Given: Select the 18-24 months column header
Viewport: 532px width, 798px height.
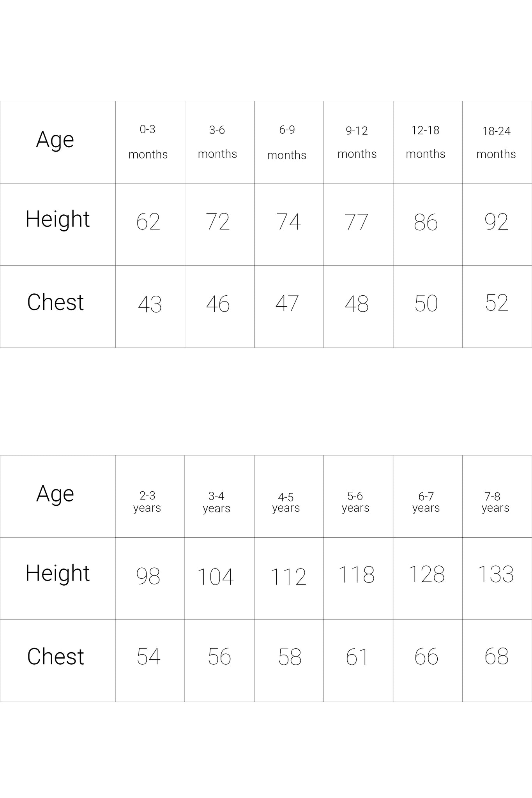Looking at the screenshot, I should point(496,142).
